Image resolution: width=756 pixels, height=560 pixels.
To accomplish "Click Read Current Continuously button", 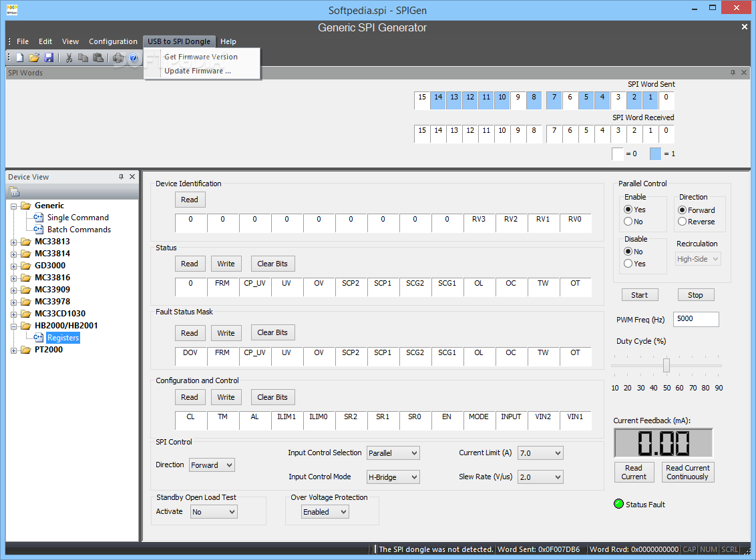I will pos(687,472).
